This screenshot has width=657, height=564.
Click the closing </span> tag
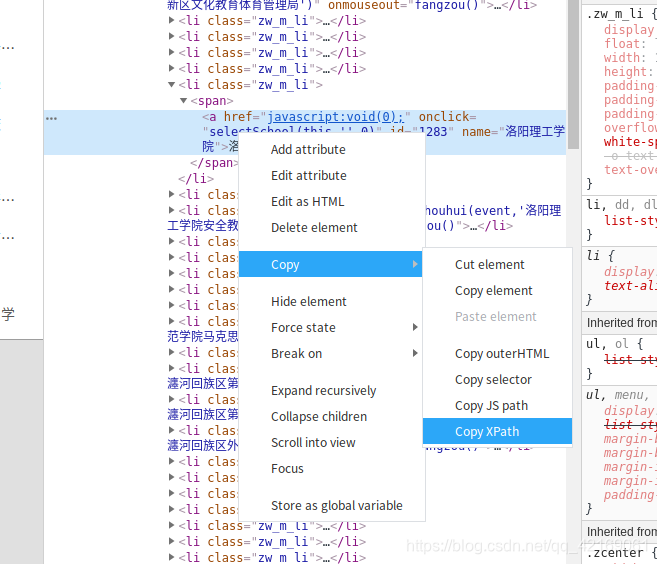point(214,163)
